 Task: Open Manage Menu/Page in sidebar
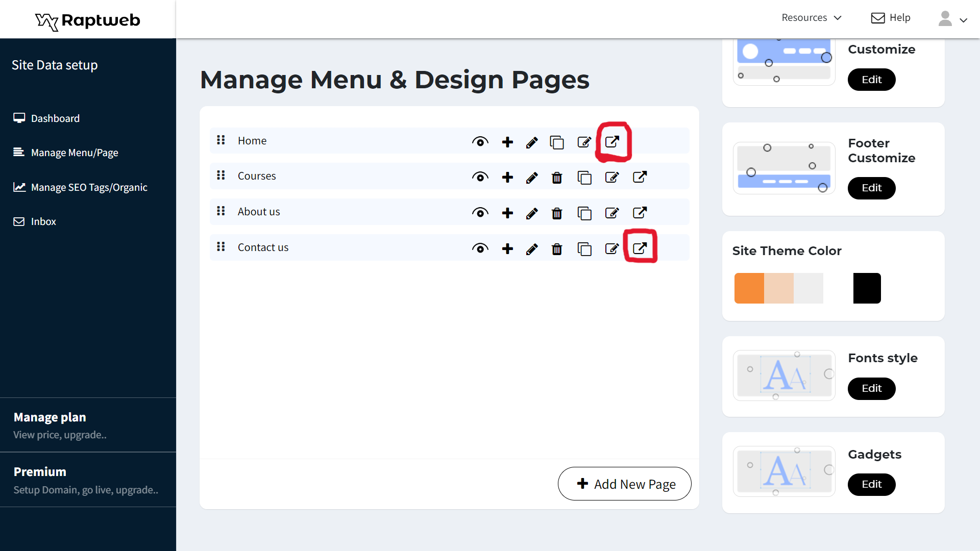(x=66, y=153)
